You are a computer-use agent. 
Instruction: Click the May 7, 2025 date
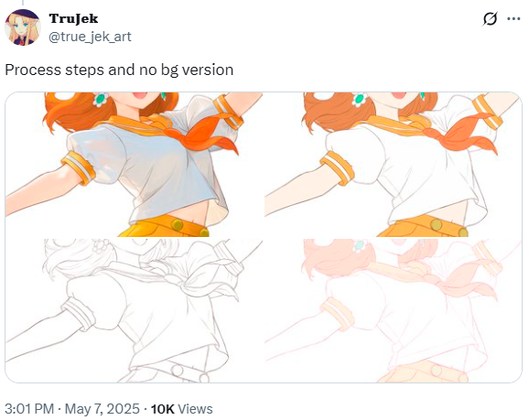[102, 409]
